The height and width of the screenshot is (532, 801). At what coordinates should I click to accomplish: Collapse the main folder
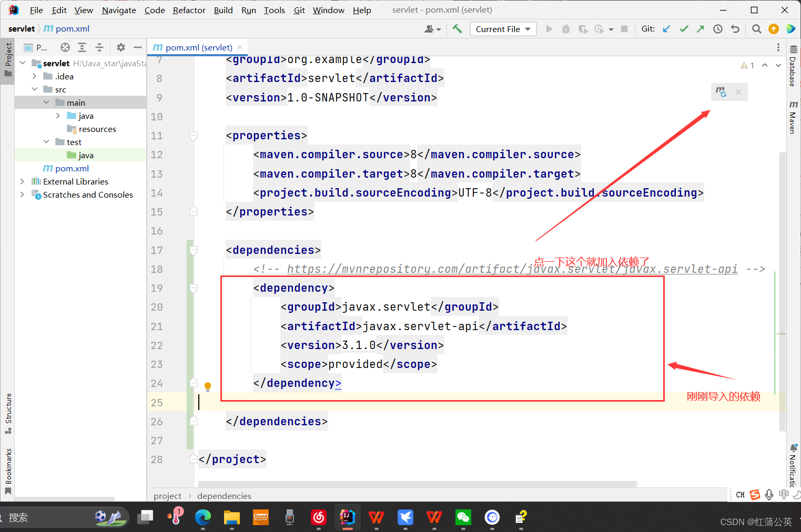[46, 103]
